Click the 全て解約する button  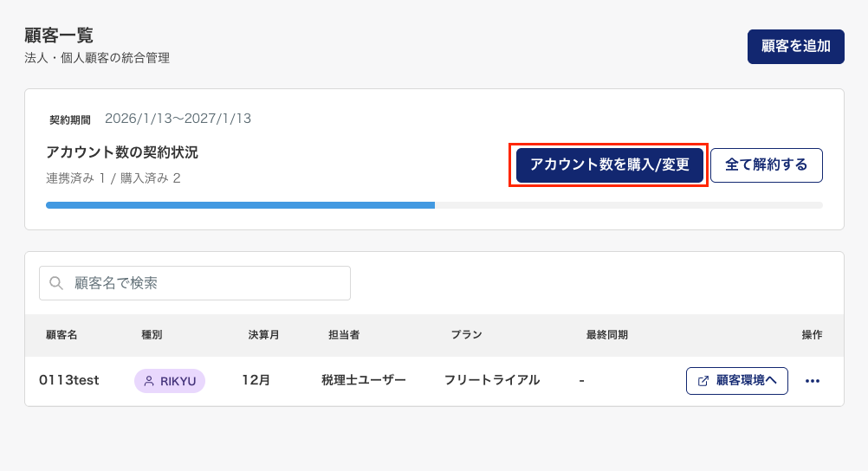coord(766,165)
